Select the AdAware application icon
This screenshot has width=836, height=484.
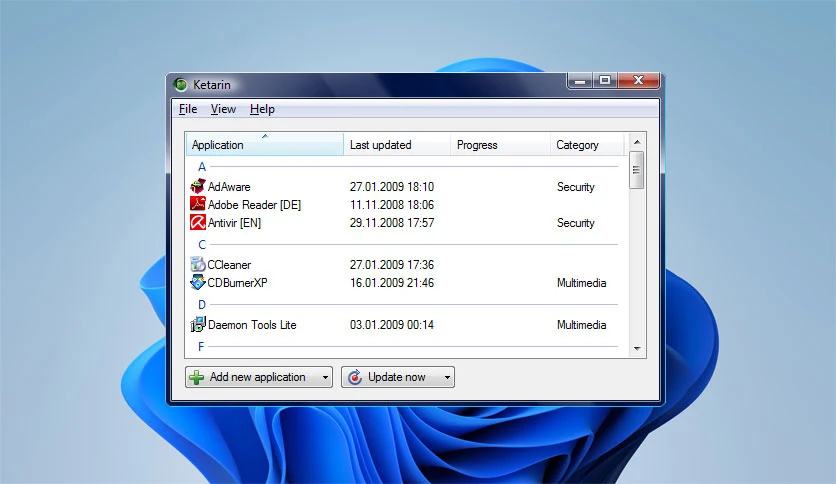[198, 186]
